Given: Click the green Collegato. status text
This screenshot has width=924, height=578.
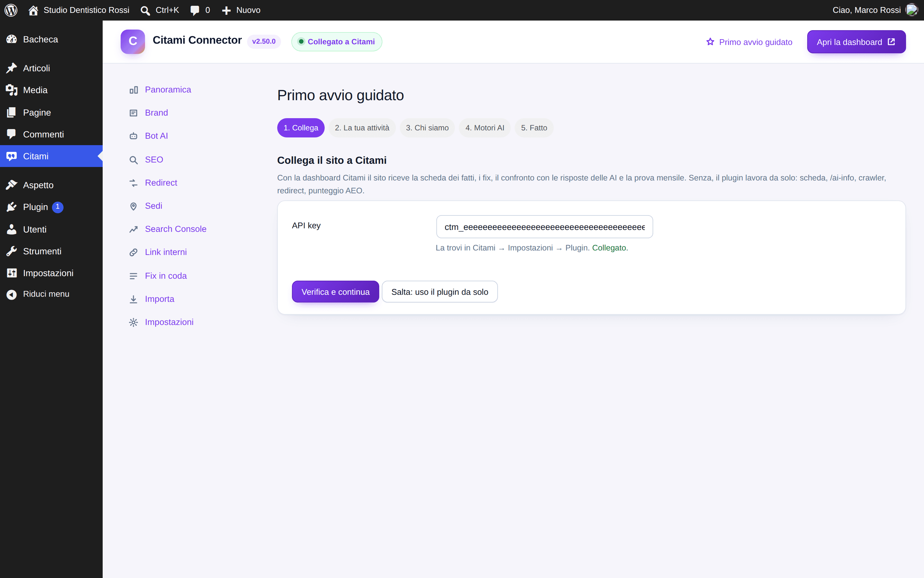Looking at the screenshot, I should point(610,248).
